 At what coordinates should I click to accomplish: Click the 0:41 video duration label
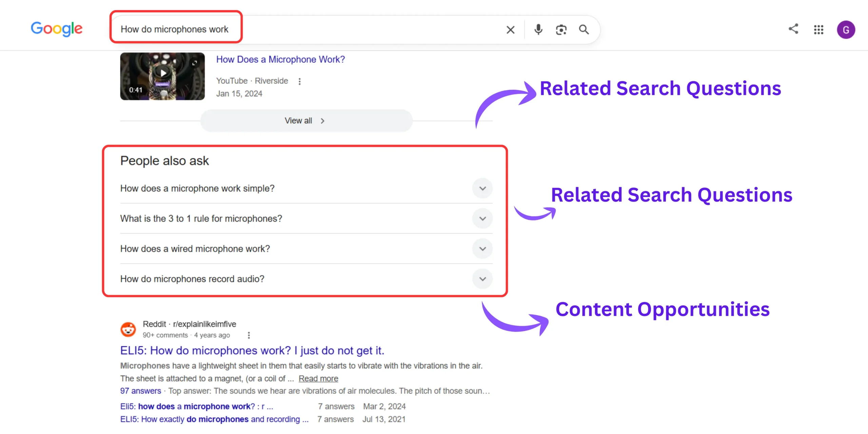[x=136, y=90]
